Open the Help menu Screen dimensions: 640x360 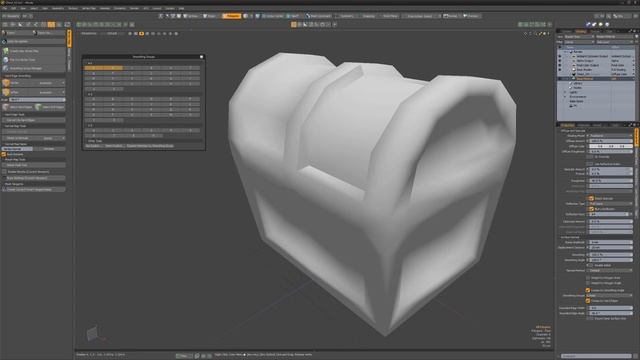pos(181,8)
